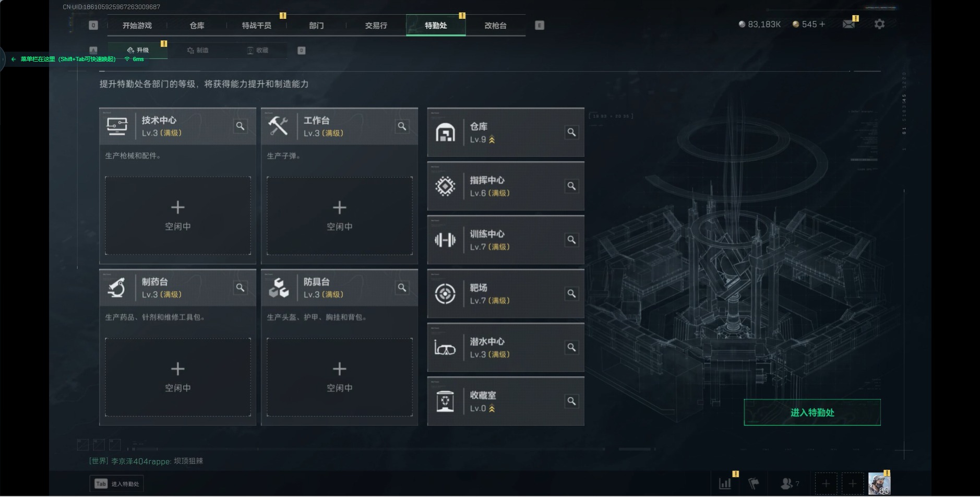Click plus next to 545 currency
This screenshot has height=497, width=980.
coord(822,24)
